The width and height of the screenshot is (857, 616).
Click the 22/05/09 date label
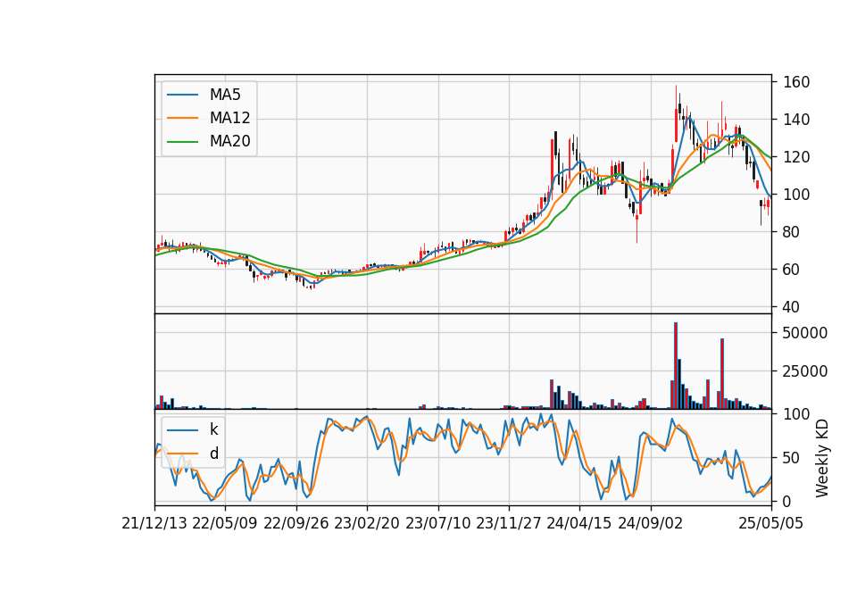tap(225, 523)
